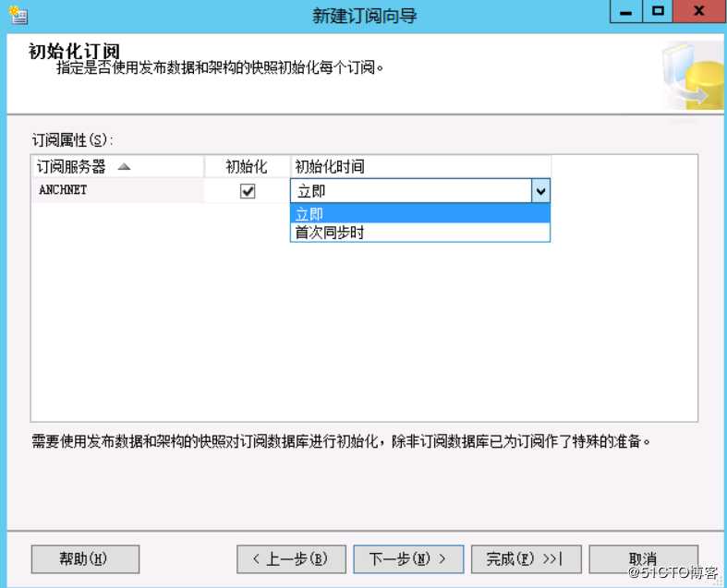Toggle the 初始化 checkbox for ANCHNET
Image resolution: width=727 pixels, height=588 pixels.
(x=248, y=191)
